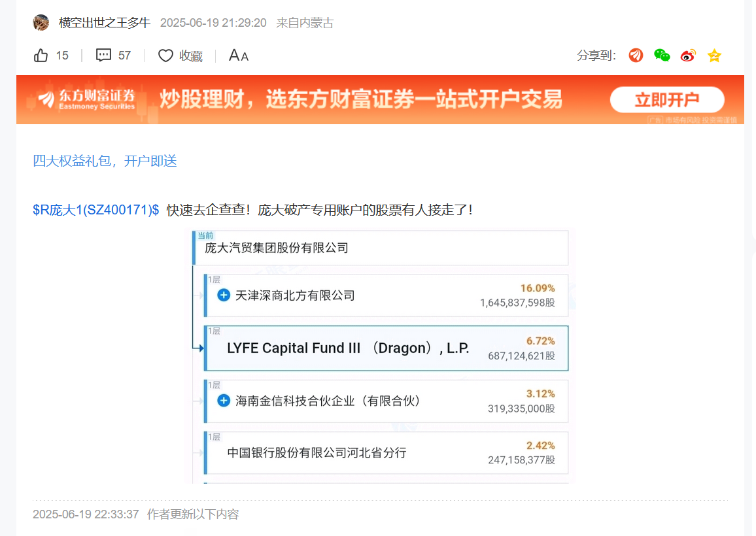Click the 3.12% share percentage

(x=540, y=394)
